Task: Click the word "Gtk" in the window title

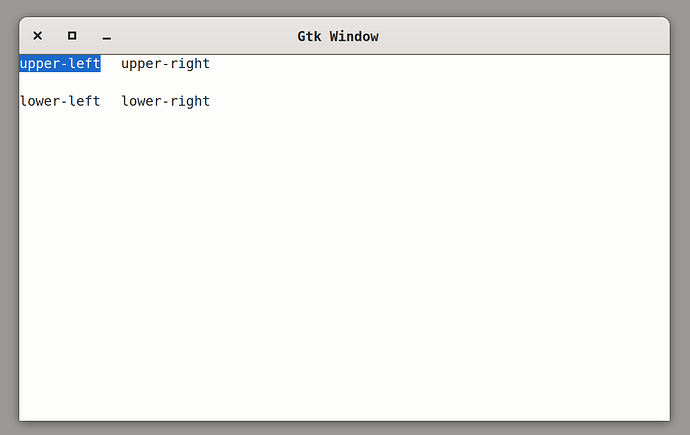Action: 309,37
